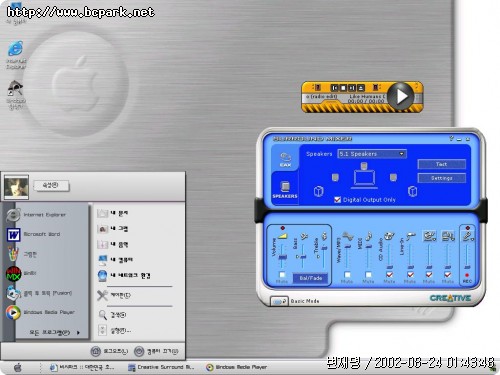
Task: Click the mixer help question mark
Action: [451, 138]
